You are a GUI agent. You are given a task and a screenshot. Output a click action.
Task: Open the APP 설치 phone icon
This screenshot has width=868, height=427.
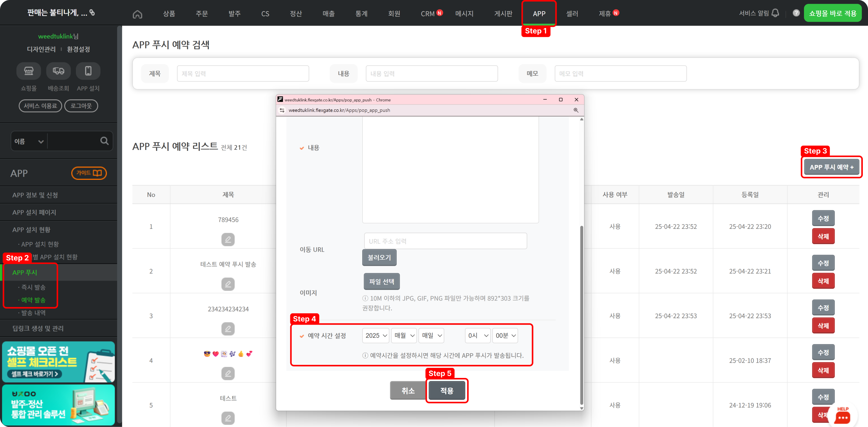pos(88,71)
